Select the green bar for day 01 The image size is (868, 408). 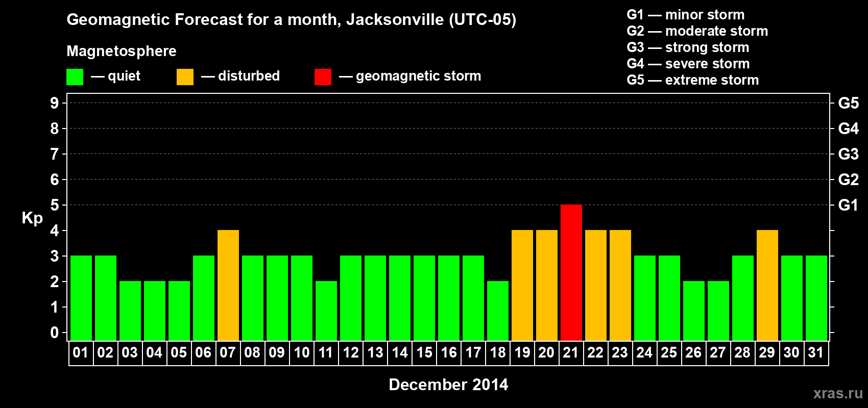[81, 298]
